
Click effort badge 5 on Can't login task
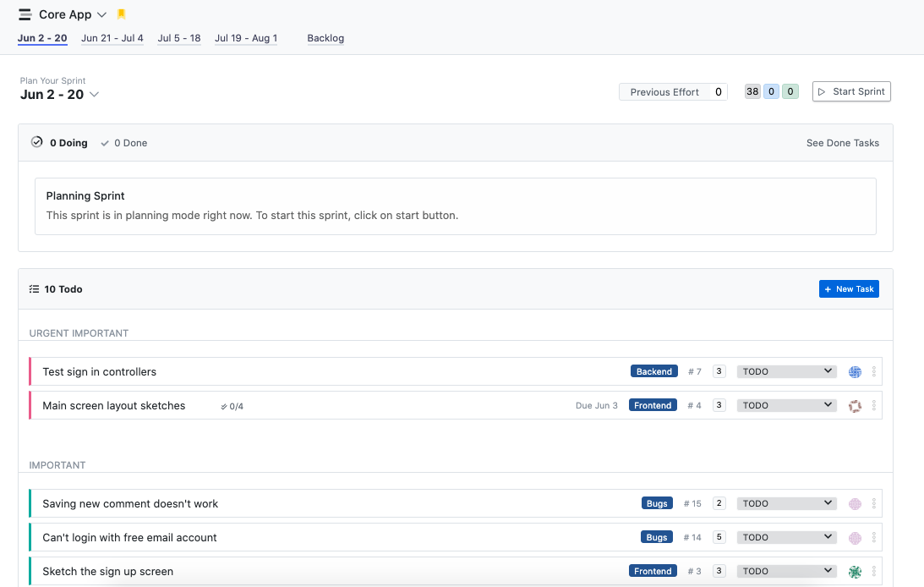pyautogui.click(x=719, y=537)
